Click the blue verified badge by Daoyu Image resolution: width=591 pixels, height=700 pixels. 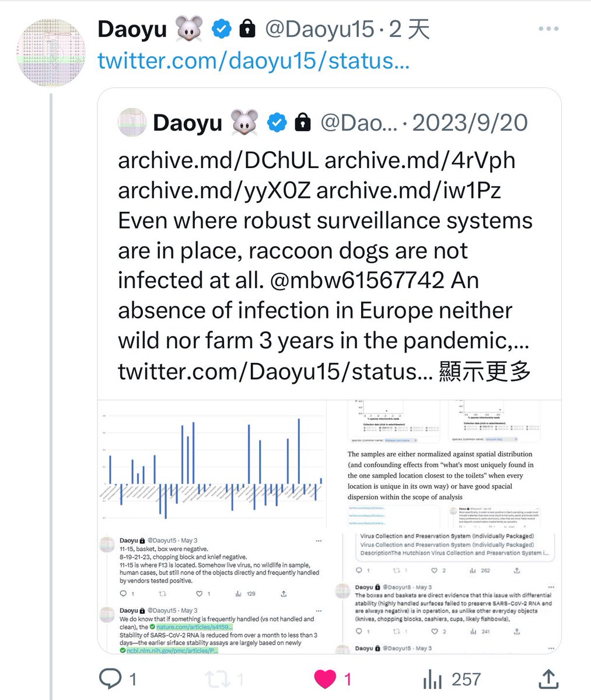click(x=221, y=29)
